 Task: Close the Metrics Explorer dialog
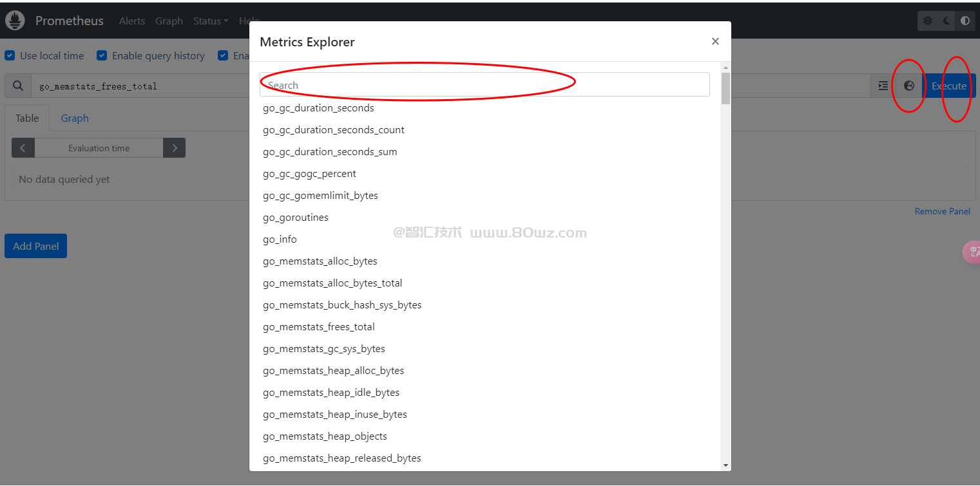(715, 41)
